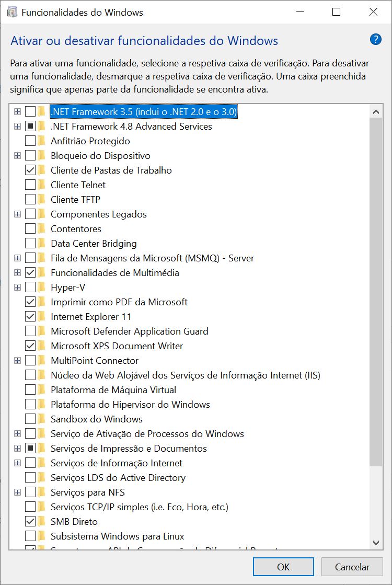Click folder icon beside Anfitrião Protegido
This screenshot has height=585, width=392.
(41, 141)
